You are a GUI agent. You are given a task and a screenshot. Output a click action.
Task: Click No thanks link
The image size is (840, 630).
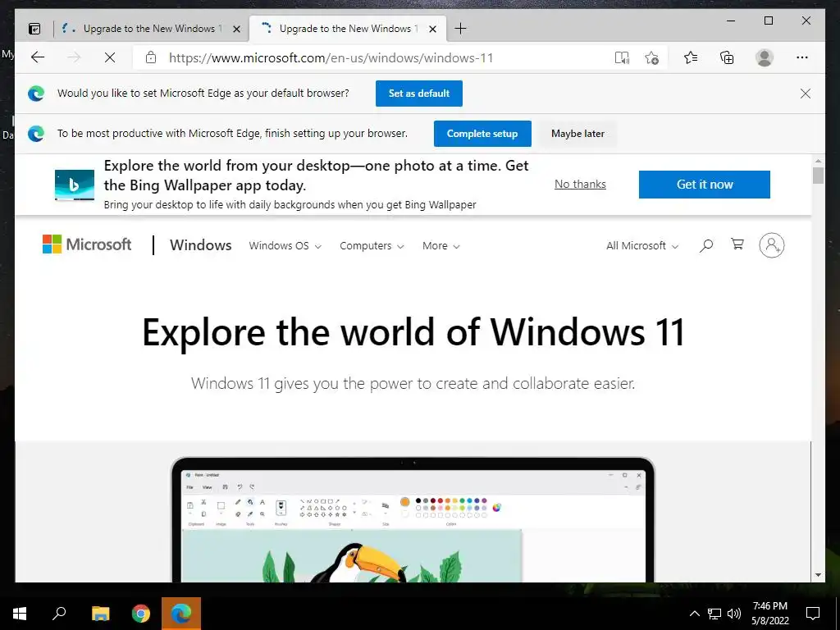(x=580, y=185)
